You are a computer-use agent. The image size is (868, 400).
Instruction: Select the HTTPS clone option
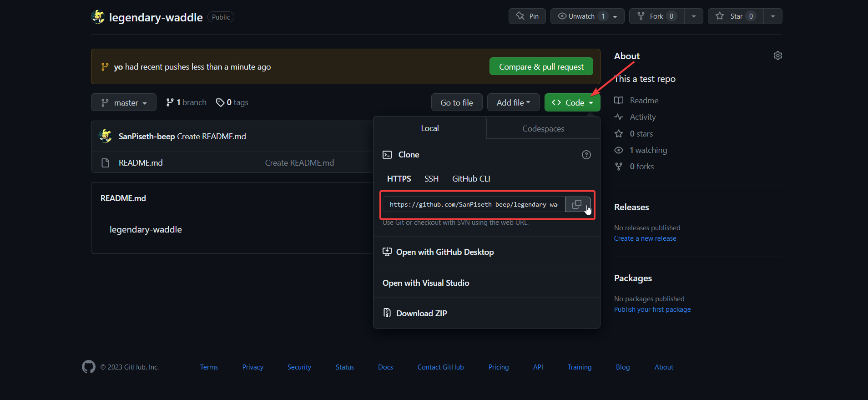pyautogui.click(x=399, y=179)
